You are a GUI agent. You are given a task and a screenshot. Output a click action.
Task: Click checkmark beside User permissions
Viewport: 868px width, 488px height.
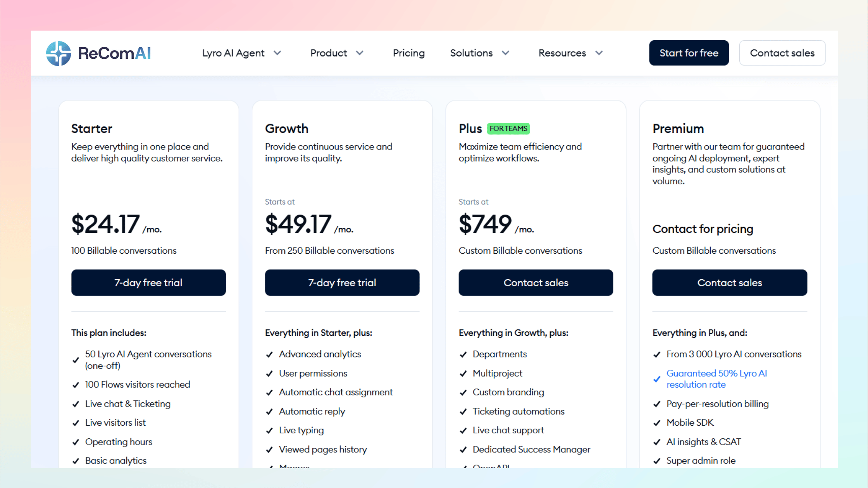(270, 374)
